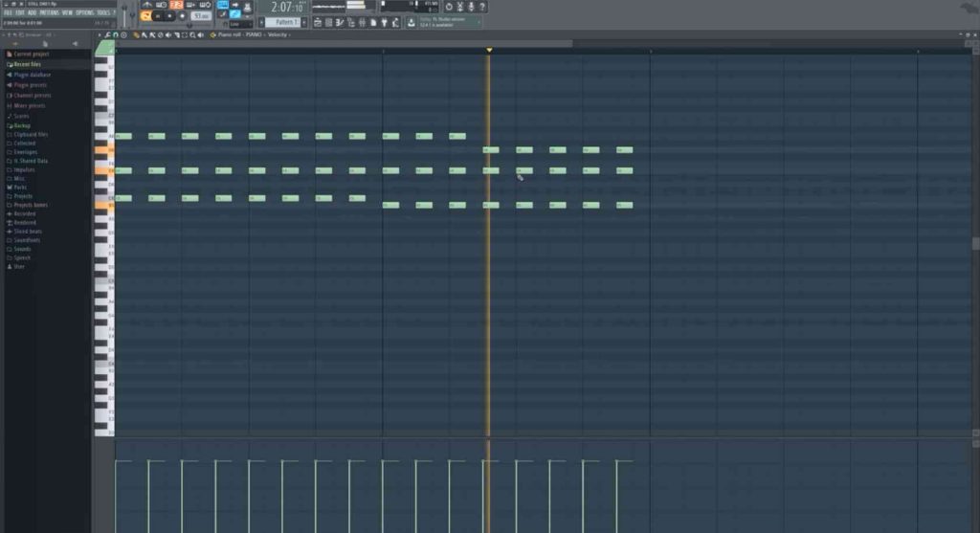Image resolution: width=980 pixels, height=533 pixels.
Task: Select Plugin presets in browser
Action: pyautogui.click(x=30, y=84)
